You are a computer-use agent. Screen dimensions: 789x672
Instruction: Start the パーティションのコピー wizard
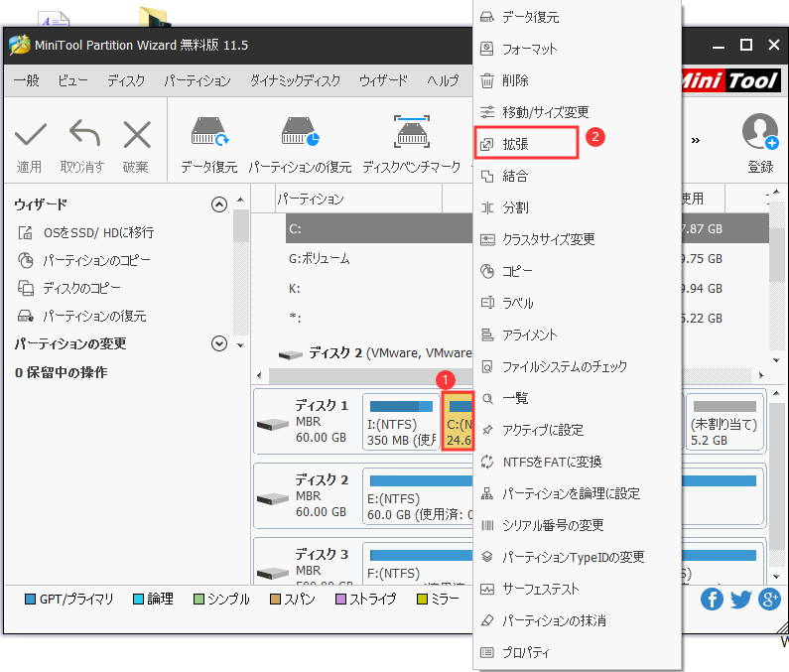(84, 260)
